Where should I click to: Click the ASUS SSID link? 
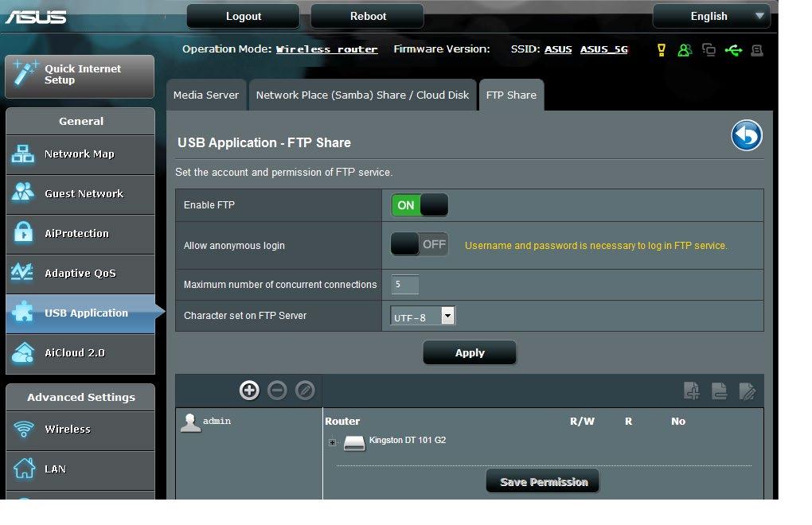(558, 49)
